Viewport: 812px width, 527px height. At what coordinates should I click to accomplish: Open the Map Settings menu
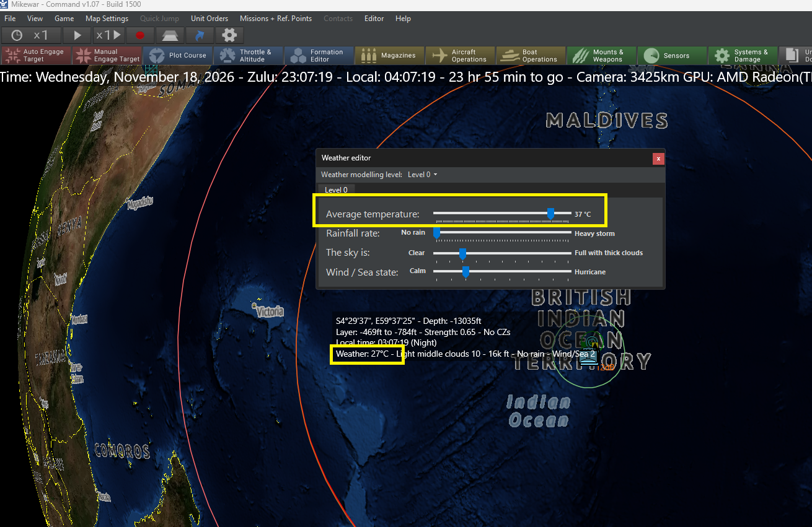pyautogui.click(x=107, y=19)
